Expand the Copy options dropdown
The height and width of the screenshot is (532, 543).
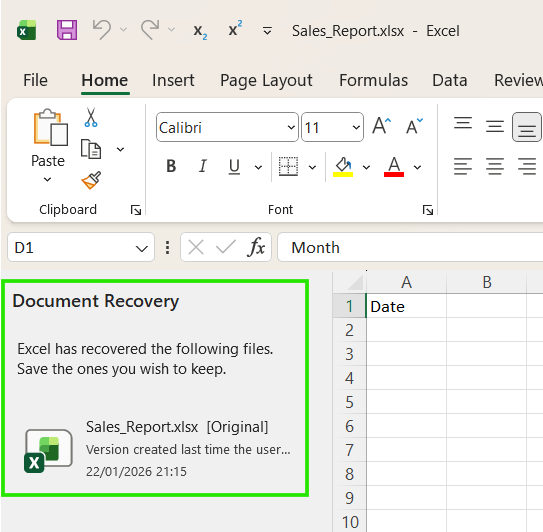click(x=120, y=150)
